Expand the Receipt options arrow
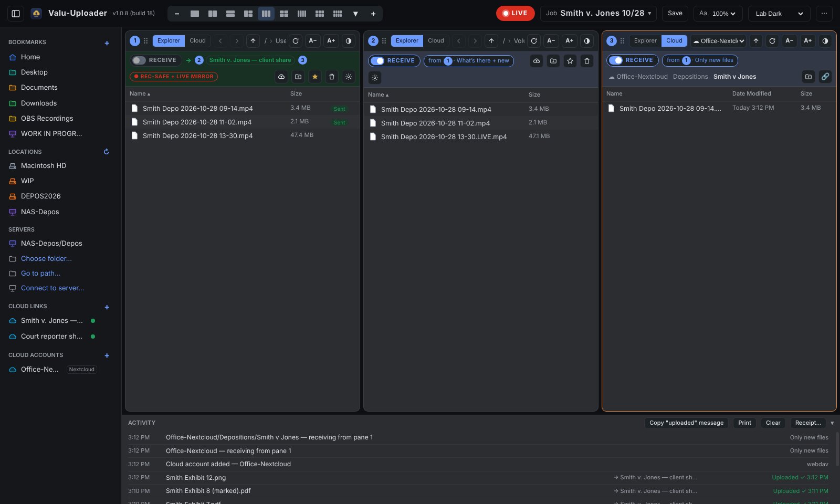Image resolution: width=840 pixels, height=504 pixels. pos(832,423)
